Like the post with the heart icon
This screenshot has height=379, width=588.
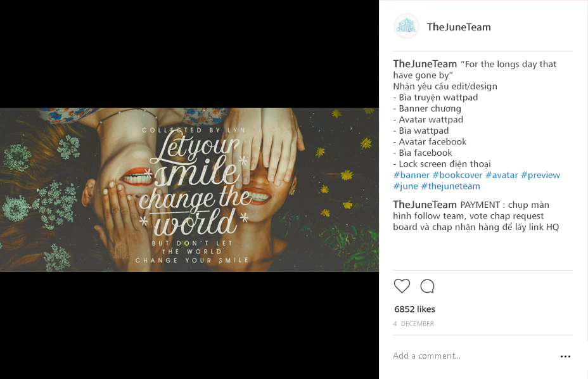(402, 286)
